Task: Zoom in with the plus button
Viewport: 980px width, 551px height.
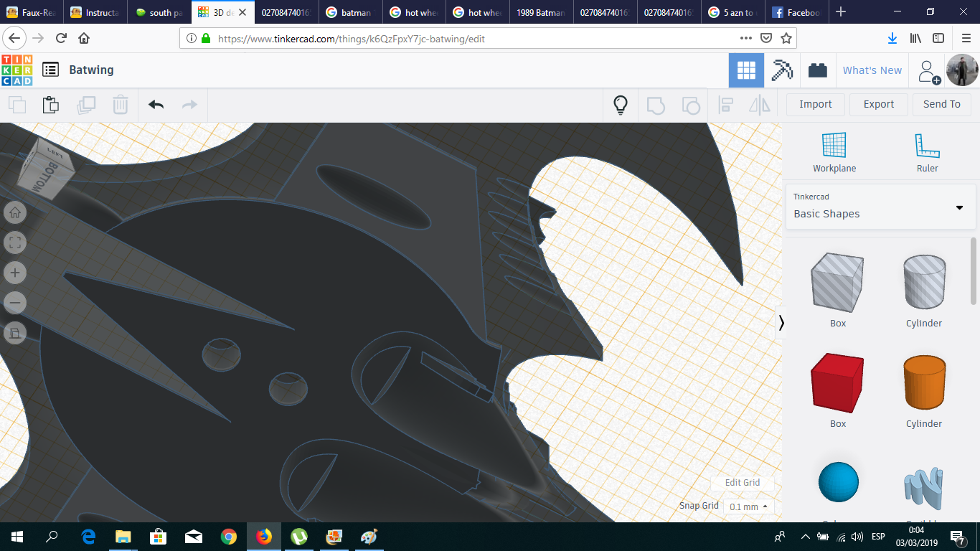Action: [x=15, y=273]
